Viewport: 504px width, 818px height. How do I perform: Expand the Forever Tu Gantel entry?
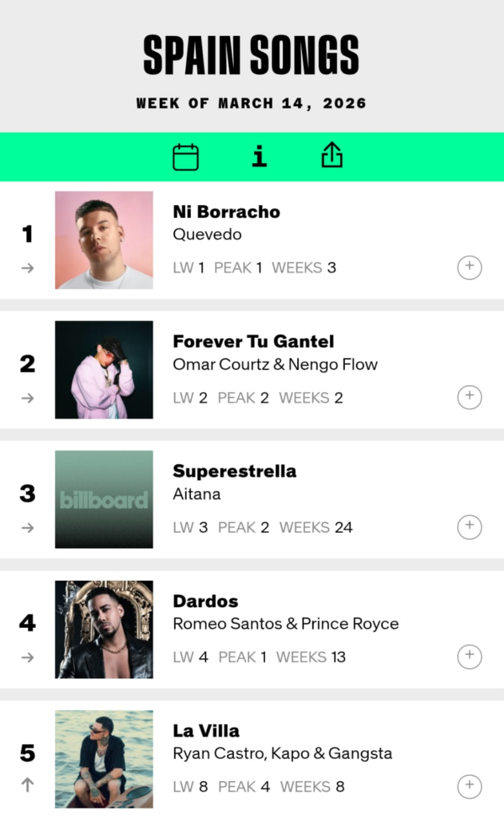coord(470,397)
